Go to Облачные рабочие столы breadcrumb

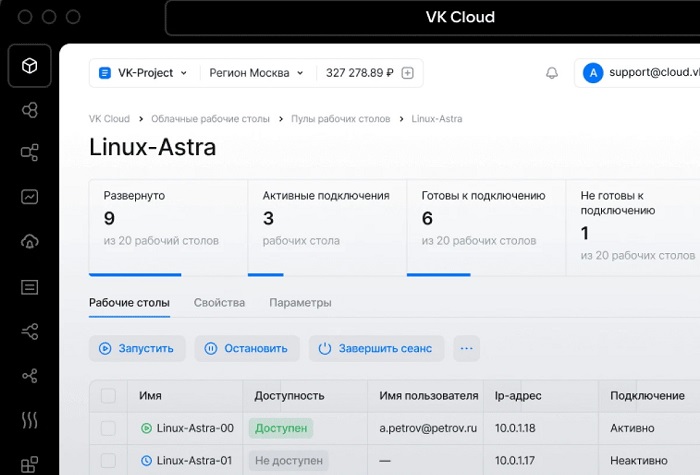coord(210,119)
